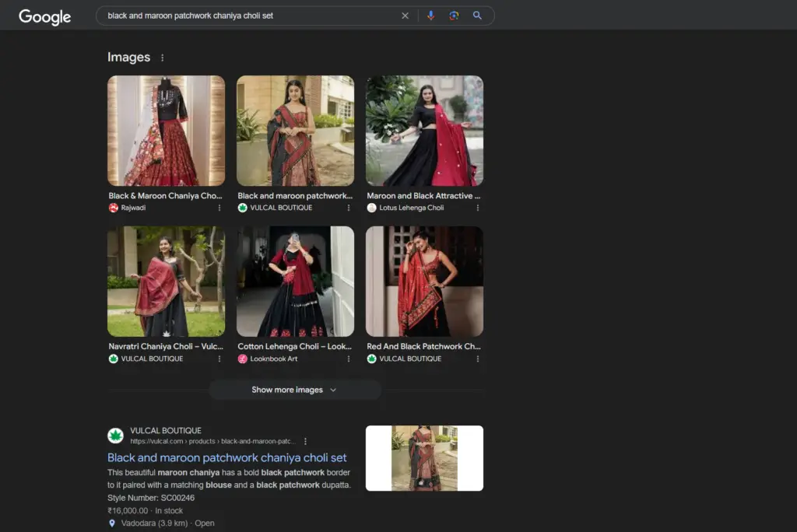Click the Google logo
The width and height of the screenshot is (797, 532).
(44, 16)
